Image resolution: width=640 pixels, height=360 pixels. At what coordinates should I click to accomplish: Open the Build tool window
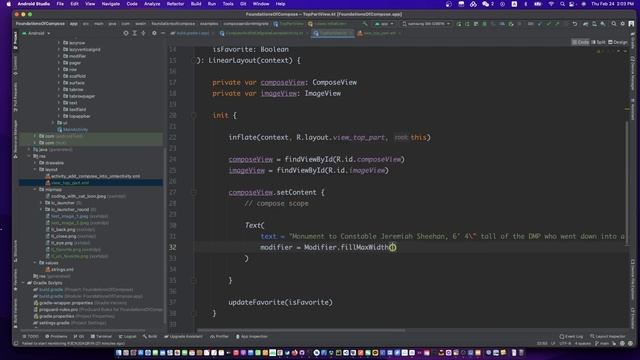150,336
